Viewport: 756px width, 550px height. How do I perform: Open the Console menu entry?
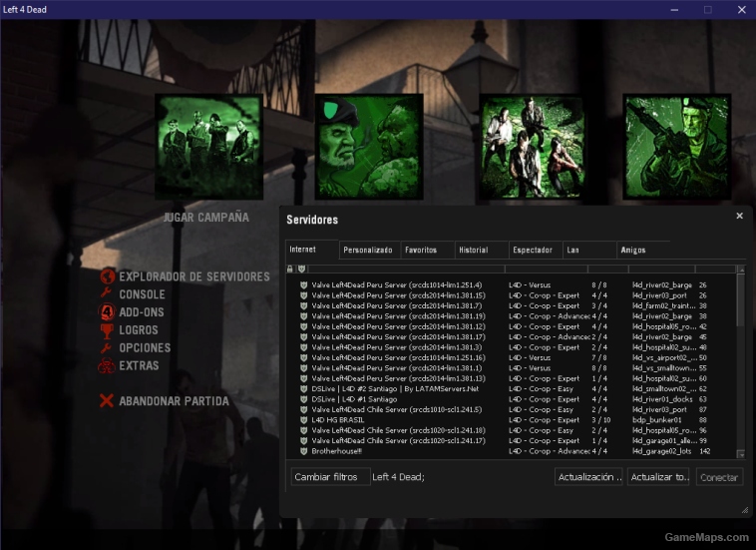(x=142, y=294)
